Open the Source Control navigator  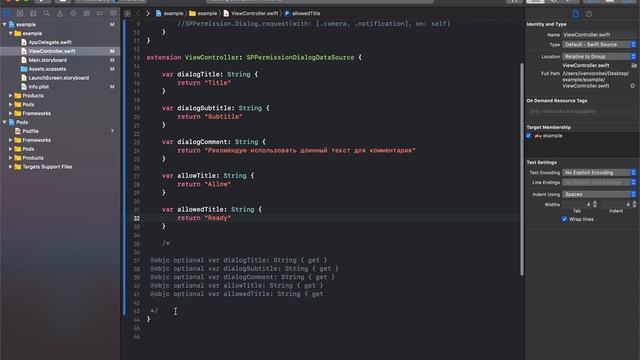tap(20, 13)
